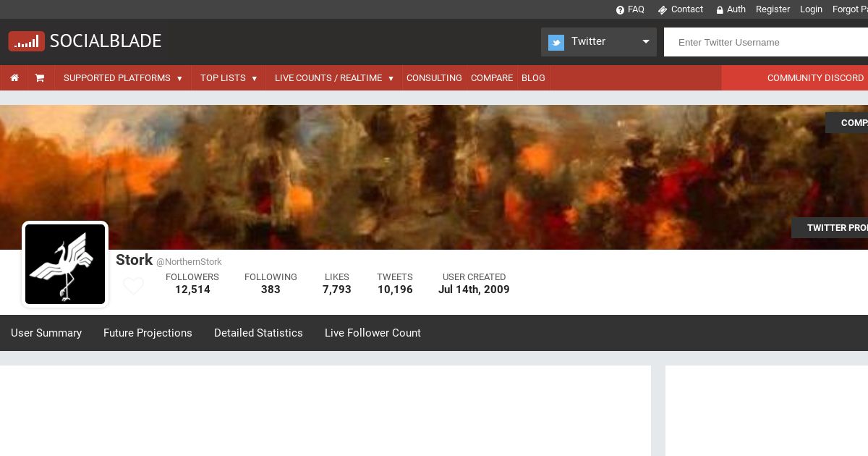Open Stork's white stork avatar image
The width and height of the screenshot is (868, 456).
click(x=65, y=264)
